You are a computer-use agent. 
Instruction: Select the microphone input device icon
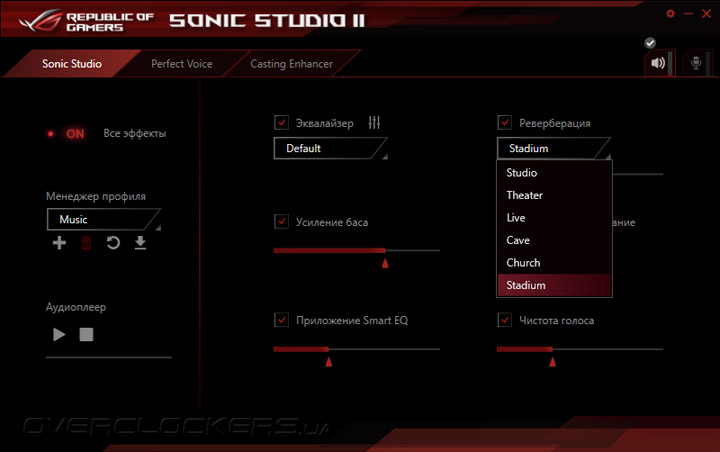coord(696,63)
